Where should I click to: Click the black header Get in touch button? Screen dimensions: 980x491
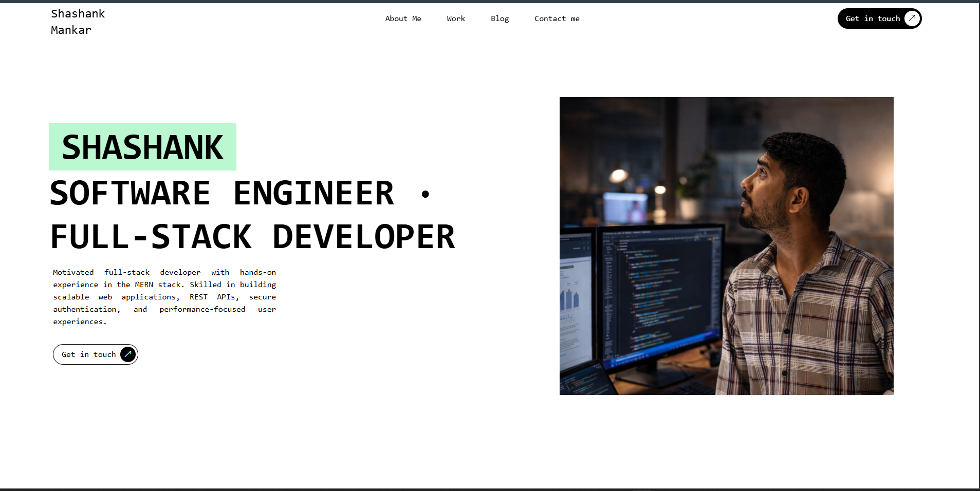879,18
